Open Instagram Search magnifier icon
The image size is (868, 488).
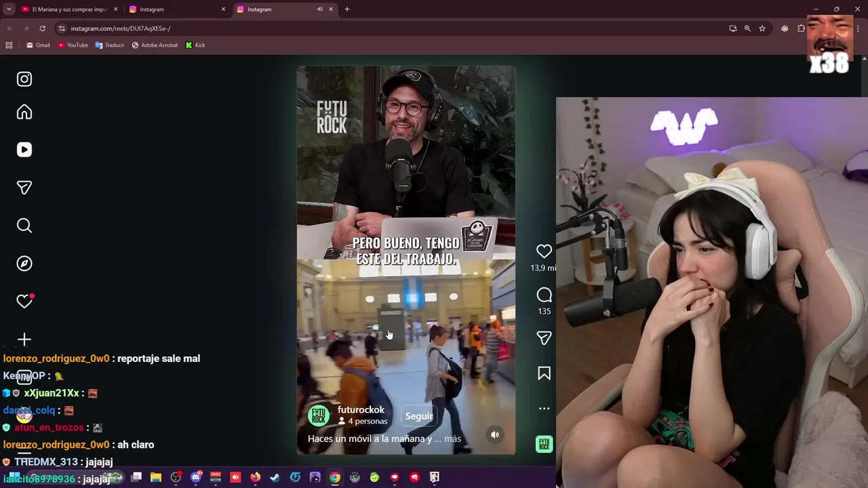(x=24, y=226)
